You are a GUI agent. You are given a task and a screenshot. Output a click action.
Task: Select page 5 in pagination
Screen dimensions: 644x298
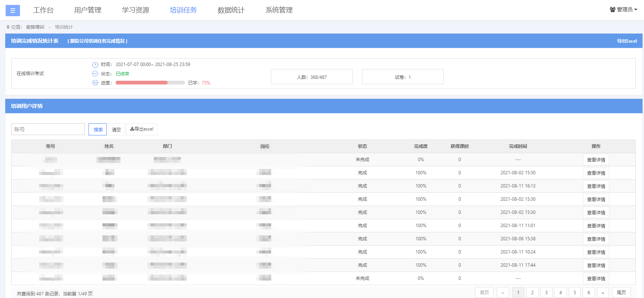pos(575,293)
